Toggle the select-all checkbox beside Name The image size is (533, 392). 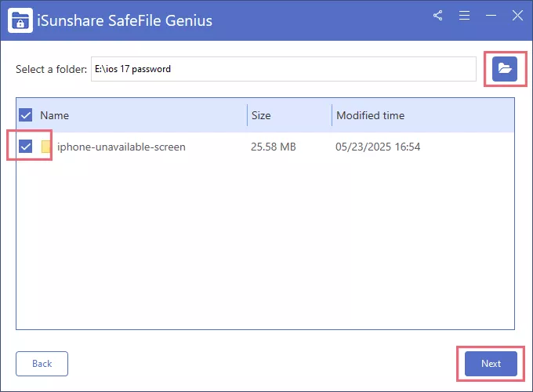pyautogui.click(x=26, y=115)
